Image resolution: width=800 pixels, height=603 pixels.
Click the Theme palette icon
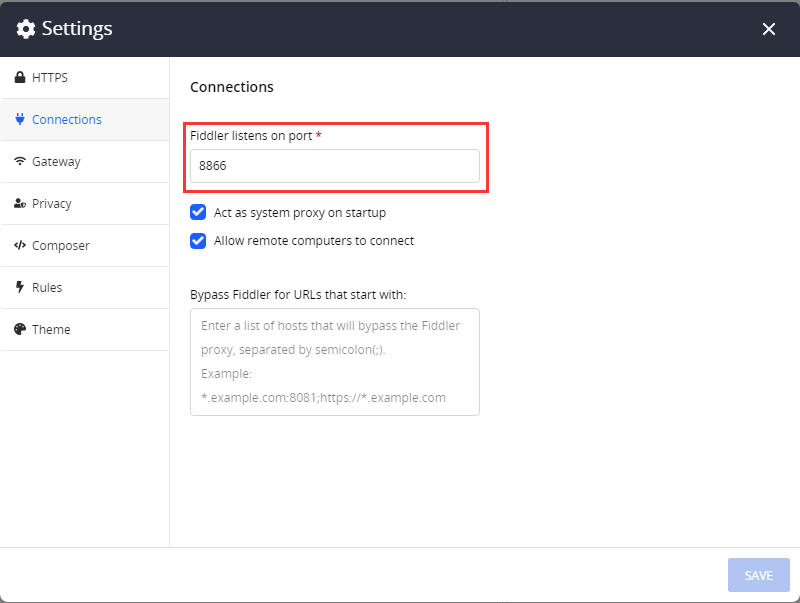20,329
